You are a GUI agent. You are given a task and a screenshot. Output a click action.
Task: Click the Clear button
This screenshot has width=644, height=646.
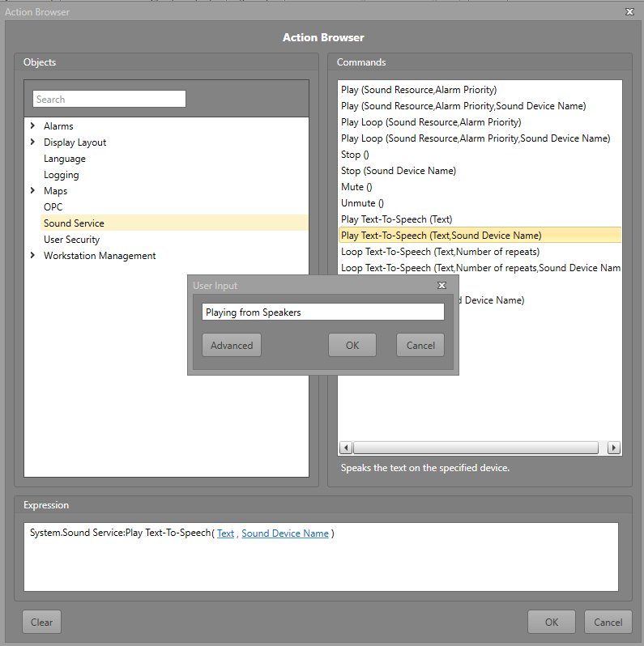(x=41, y=622)
